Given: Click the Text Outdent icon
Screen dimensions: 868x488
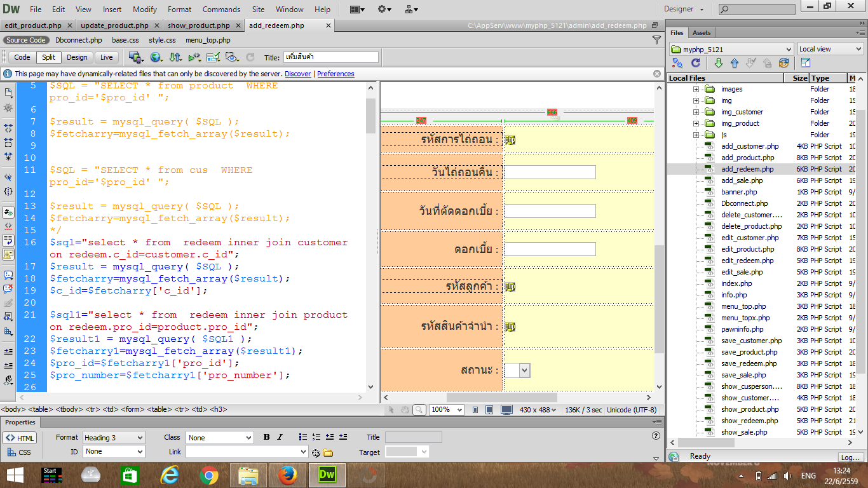Looking at the screenshot, I should point(330,437).
